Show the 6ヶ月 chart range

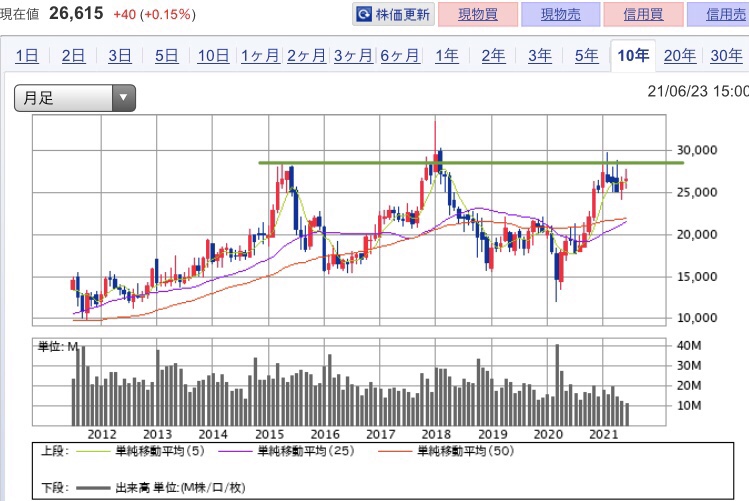click(400, 56)
